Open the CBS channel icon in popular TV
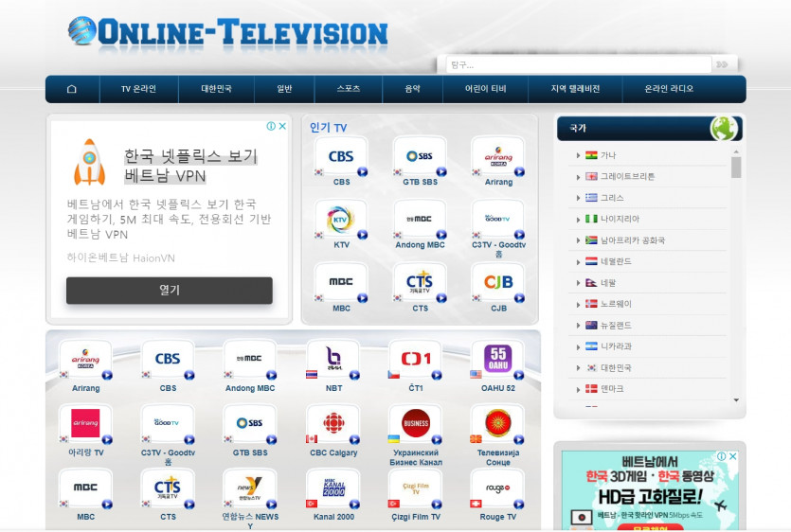This screenshot has height=532, width=791. (x=341, y=157)
